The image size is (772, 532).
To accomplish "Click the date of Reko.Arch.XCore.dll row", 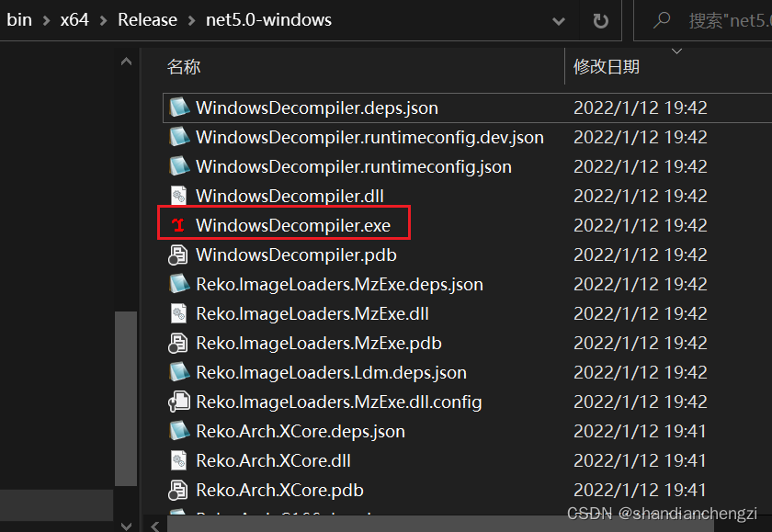I will point(640,460).
